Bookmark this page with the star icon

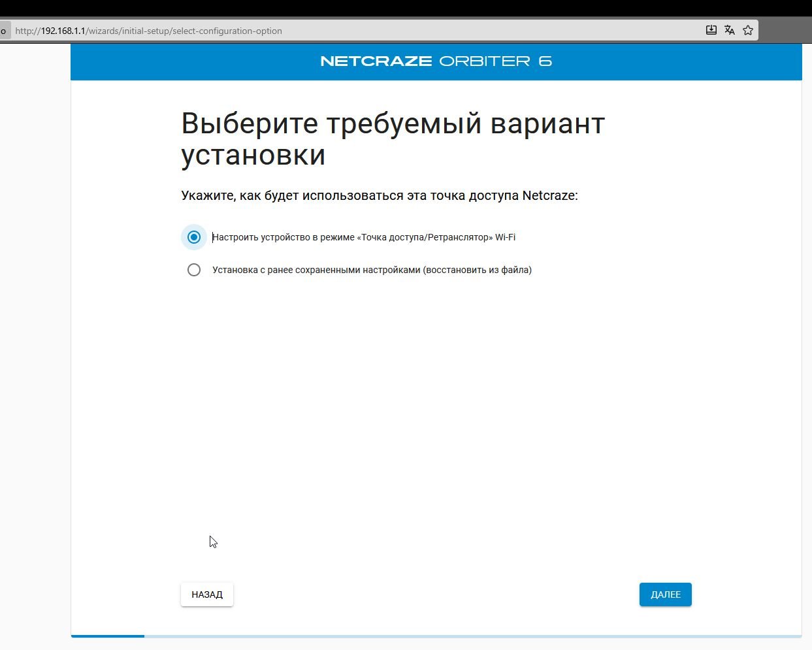click(748, 30)
